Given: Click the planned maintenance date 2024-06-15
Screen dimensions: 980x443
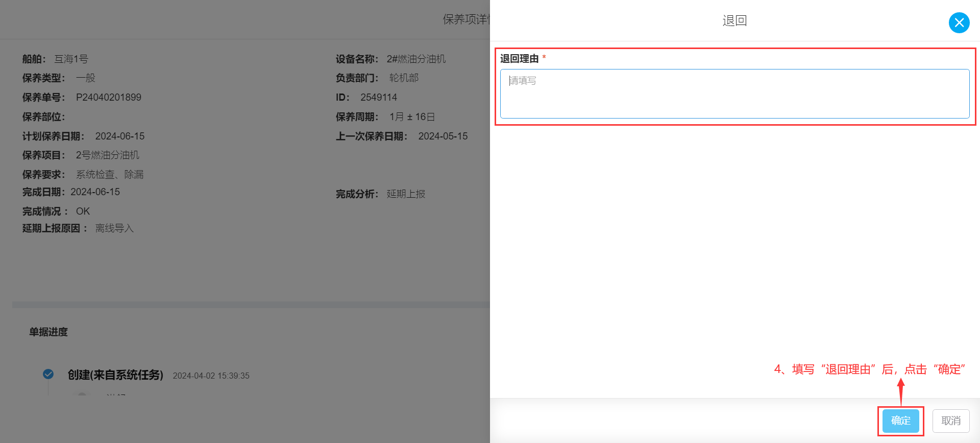Looking at the screenshot, I should coord(120,136).
